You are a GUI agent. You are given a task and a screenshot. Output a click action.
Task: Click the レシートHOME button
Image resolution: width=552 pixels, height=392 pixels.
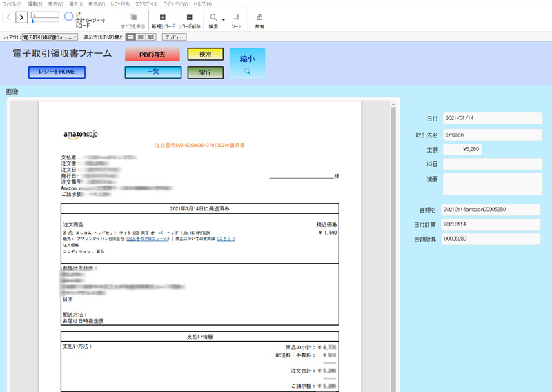[57, 72]
